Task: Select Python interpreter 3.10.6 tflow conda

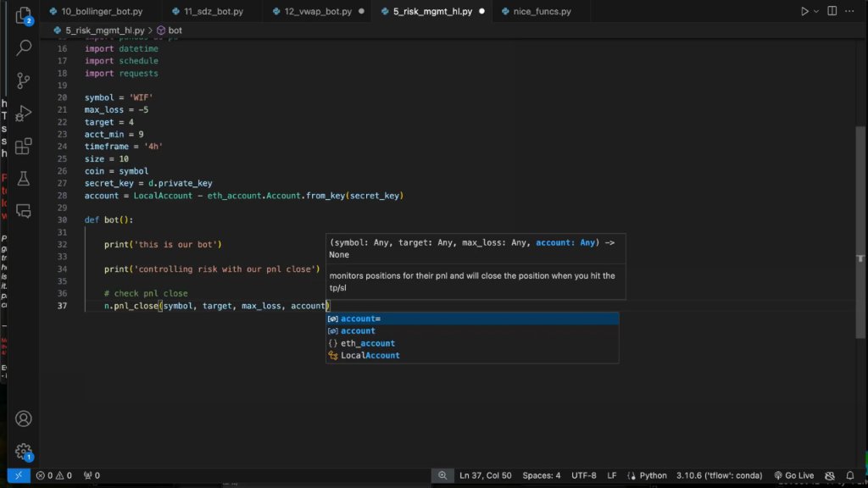Action: coord(719,475)
